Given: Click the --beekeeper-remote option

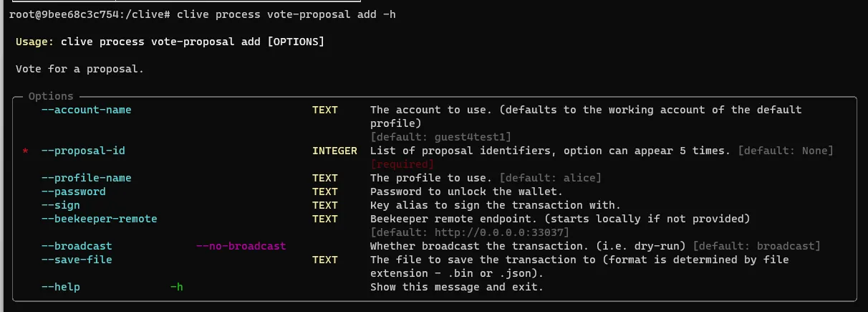Looking at the screenshot, I should [x=100, y=219].
